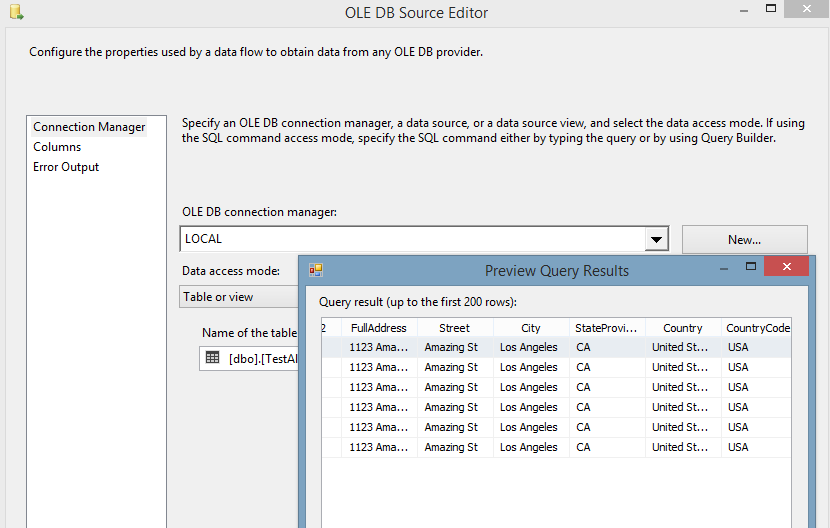The width and height of the screenshot is (830, 528).
Task: Click the OLE DB Source Editor title icon
Action: click(16, 12)
